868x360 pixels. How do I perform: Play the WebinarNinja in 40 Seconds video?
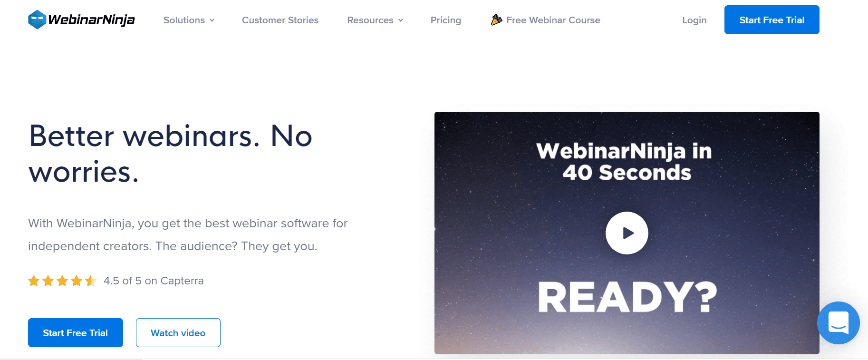(627, 233)
